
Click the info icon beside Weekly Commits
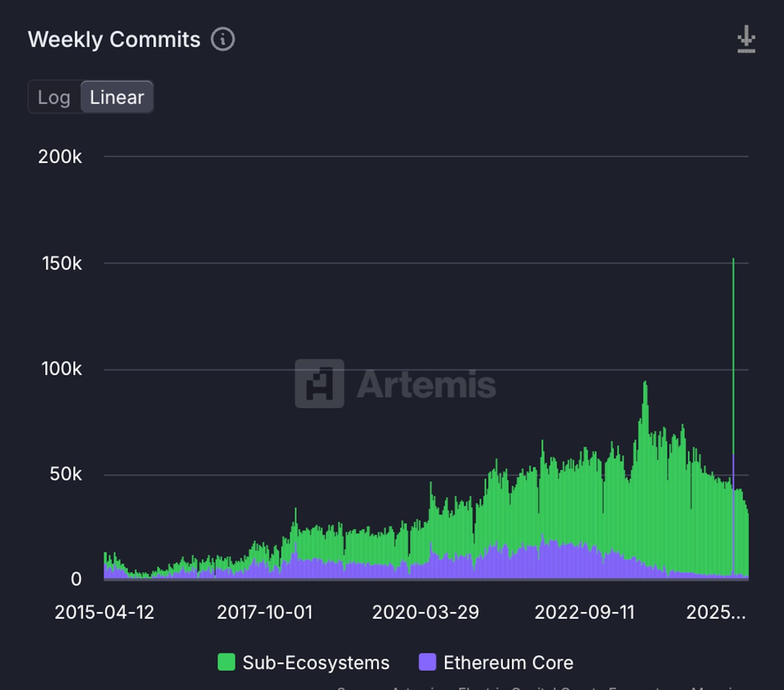(x=223, y=39)
